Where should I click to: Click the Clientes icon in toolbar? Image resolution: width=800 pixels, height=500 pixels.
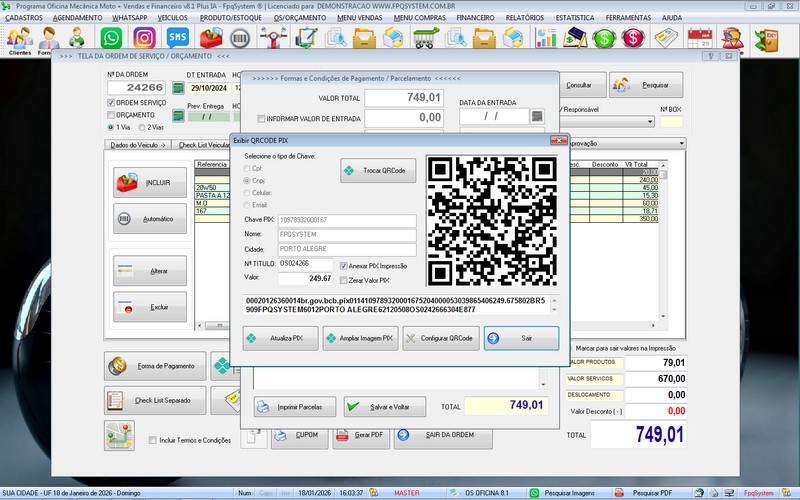click(19, 40)
